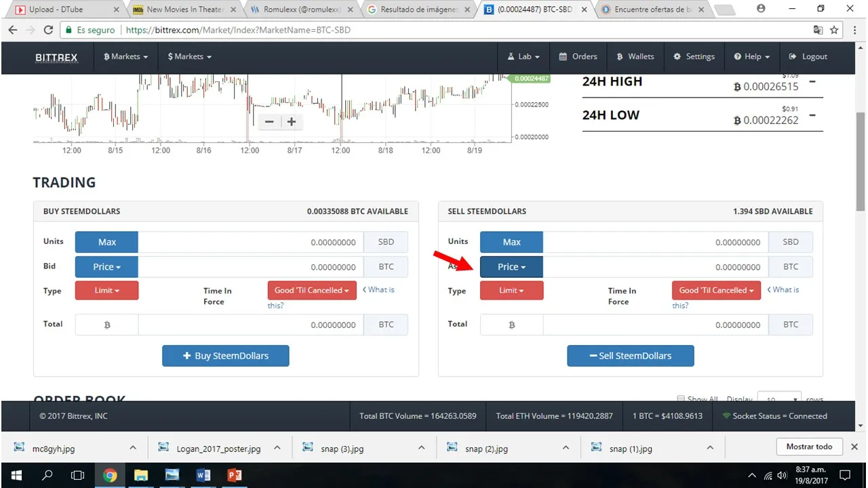The width and height of the screenshot is (868, 488).
Task: Bookmark this page with the star icon
Action: point(834,30)
